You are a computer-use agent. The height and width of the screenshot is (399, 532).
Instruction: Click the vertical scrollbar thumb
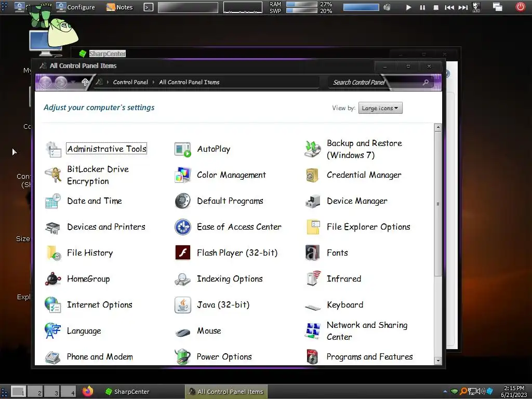click(438, 204)
